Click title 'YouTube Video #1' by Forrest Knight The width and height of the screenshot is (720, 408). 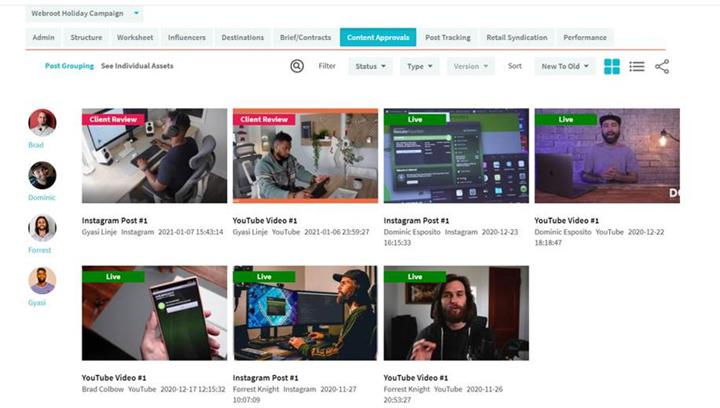(x=416, y=378)
